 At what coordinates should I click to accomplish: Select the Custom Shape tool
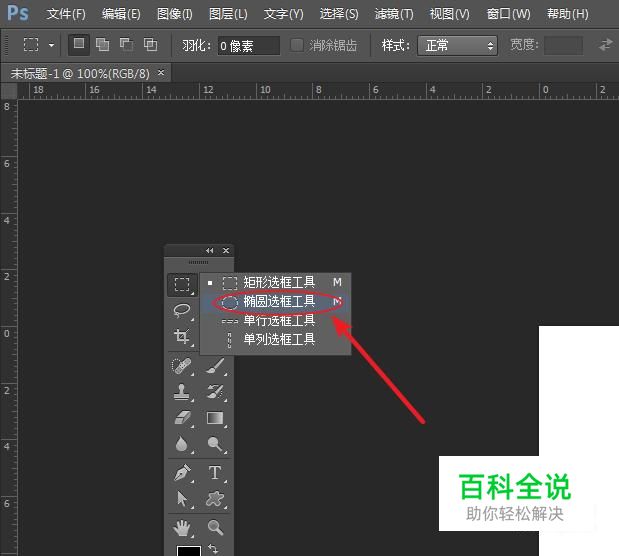click(215, 499)
